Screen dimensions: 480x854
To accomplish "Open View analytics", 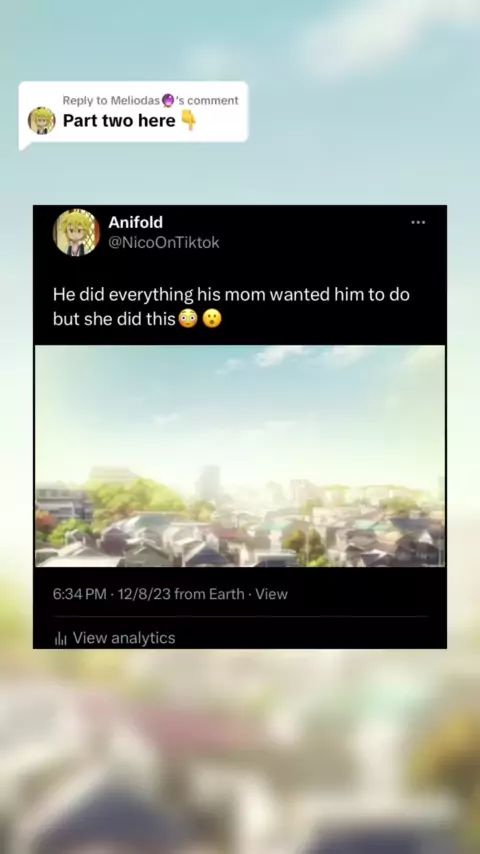I will click(x=124, y=638).
